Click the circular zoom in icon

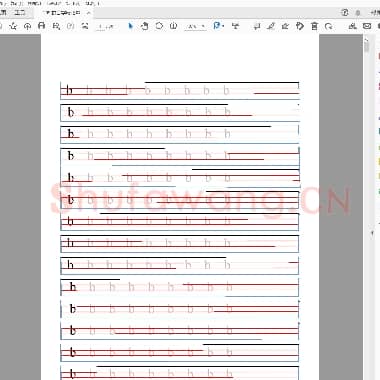[173, 26]
